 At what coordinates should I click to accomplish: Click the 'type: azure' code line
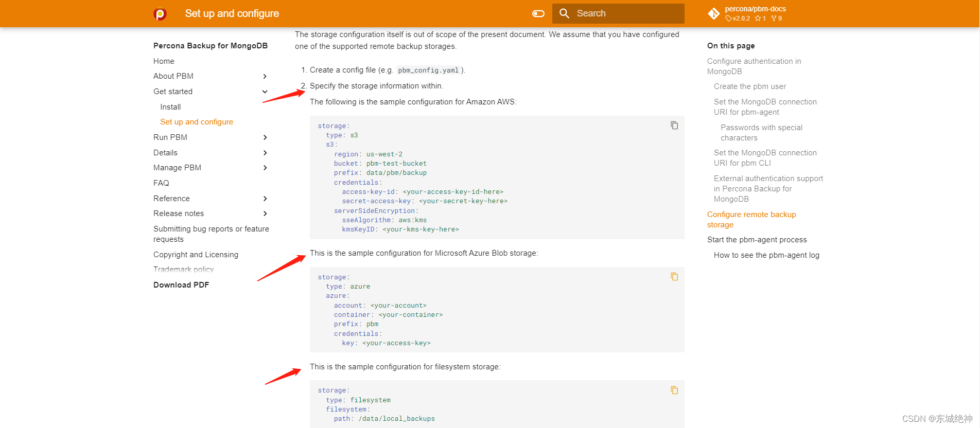(x=348, y=287)
